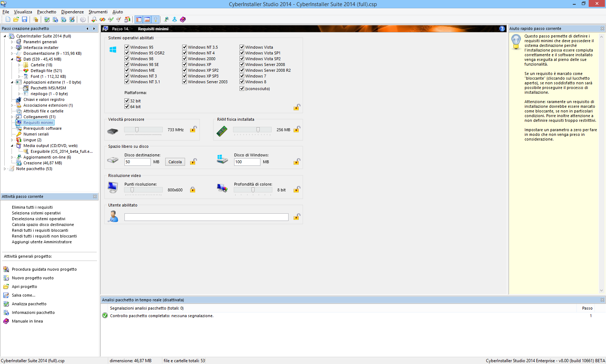Toggle the lock for screen resolution requirement

pos(193,190)
